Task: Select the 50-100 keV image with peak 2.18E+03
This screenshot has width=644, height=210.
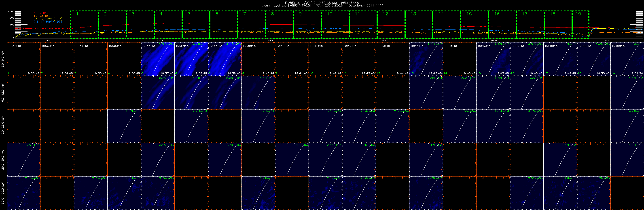Action: pyautogui.click(x=23, y=193)
